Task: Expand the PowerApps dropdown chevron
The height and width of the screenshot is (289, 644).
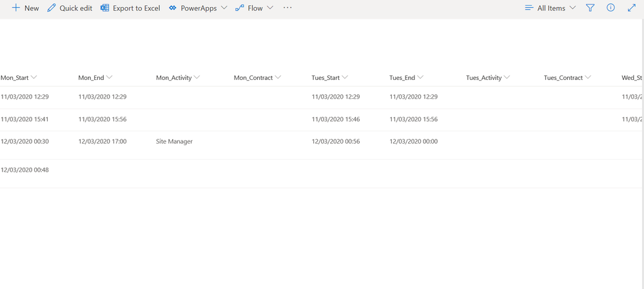Action: [224, 8]
